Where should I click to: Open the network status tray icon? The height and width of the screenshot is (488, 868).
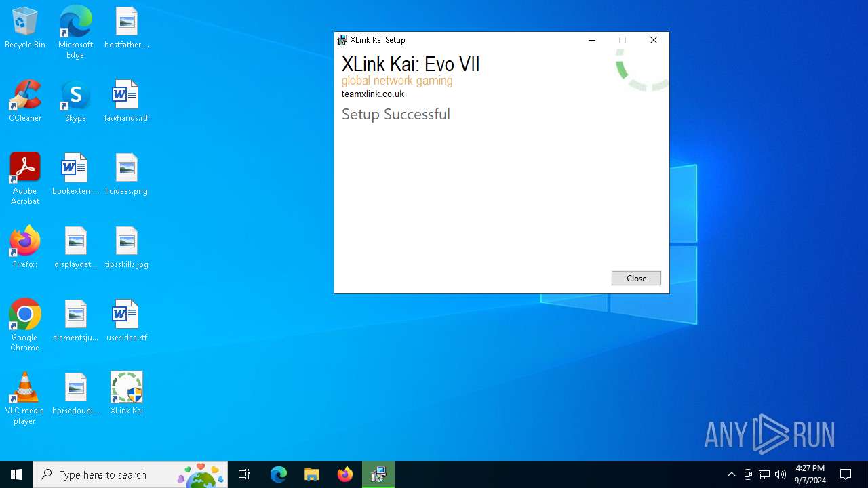point(764,474)
